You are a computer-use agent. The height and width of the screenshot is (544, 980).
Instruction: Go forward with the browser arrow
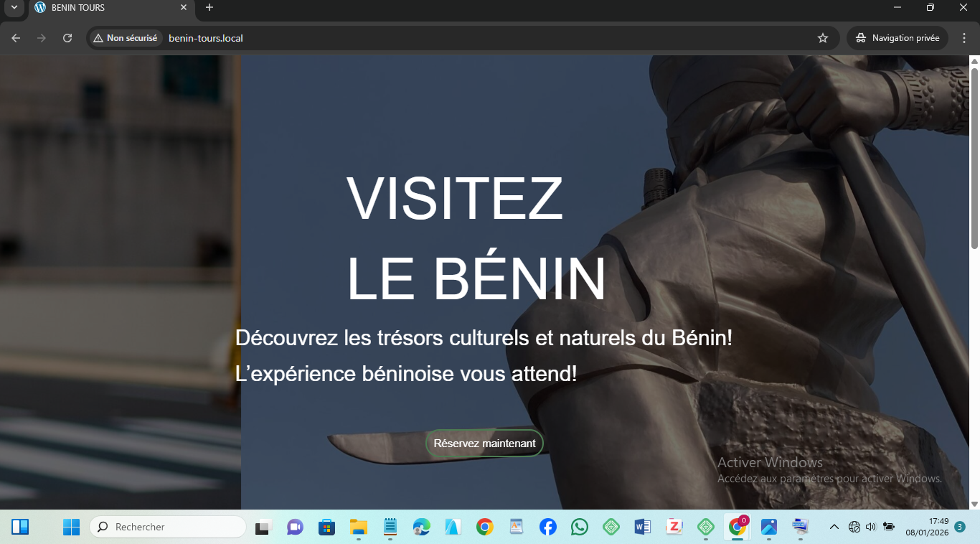(42, 38)
